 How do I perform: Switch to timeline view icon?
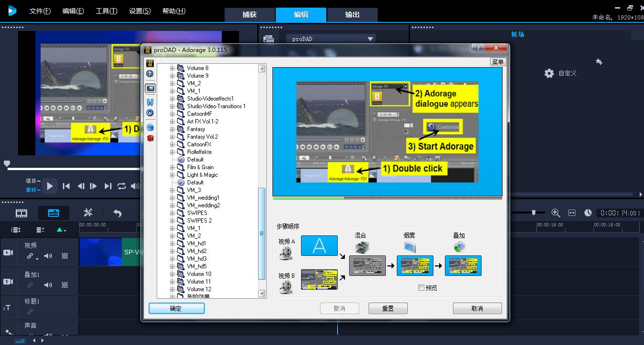tap(54, 213)
